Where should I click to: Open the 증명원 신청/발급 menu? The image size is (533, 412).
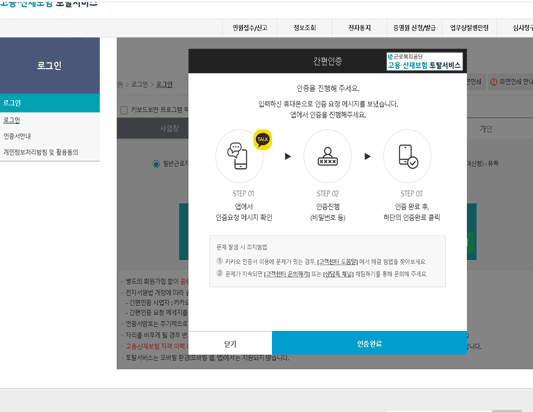click(414, 28)
